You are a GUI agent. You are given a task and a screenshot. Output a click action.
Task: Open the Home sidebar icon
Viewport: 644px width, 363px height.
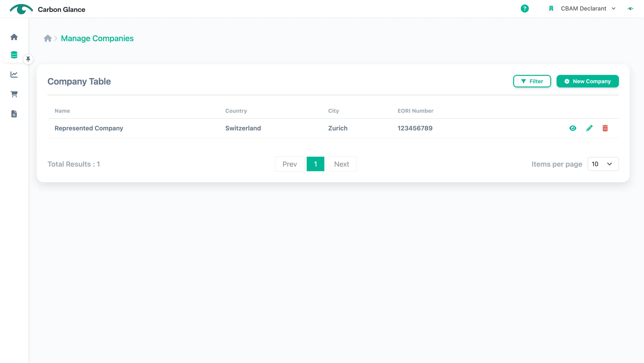point(14,37)
